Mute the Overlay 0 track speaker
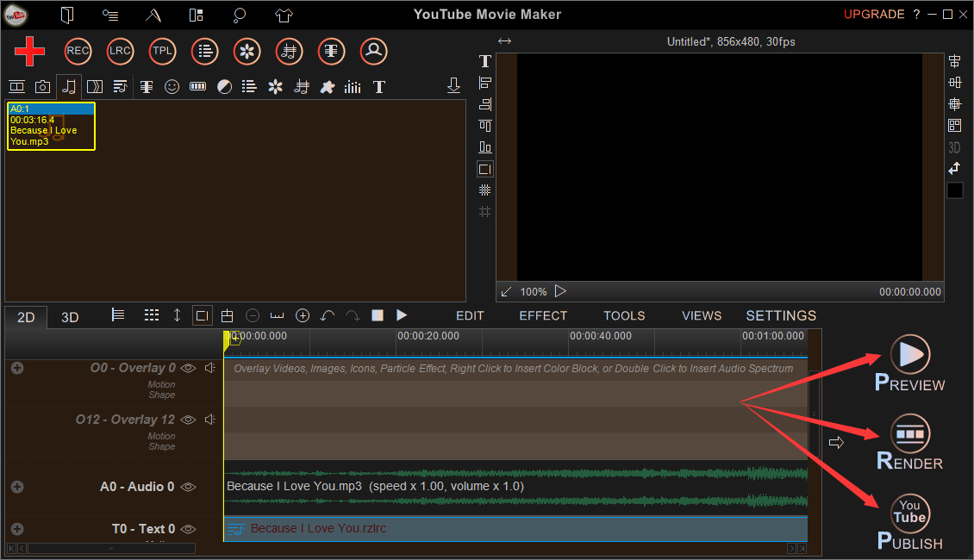The image size is (974, 560). [x=210, y=368]
